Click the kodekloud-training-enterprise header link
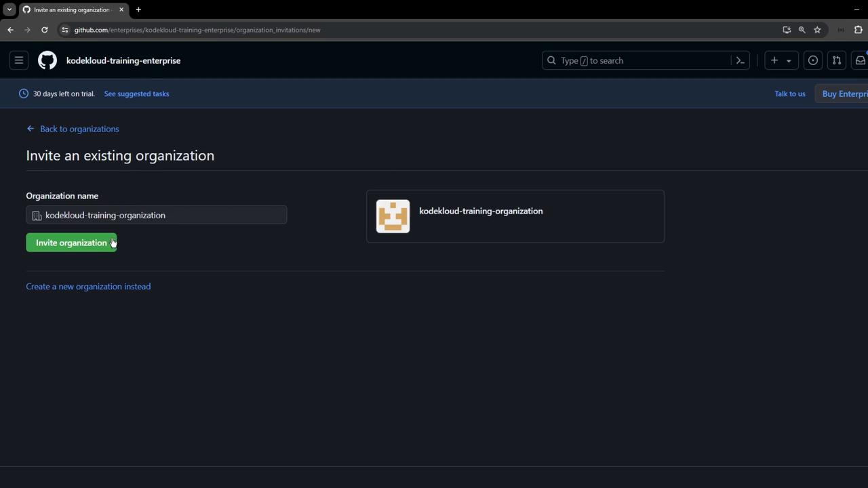 pos(123,60)
